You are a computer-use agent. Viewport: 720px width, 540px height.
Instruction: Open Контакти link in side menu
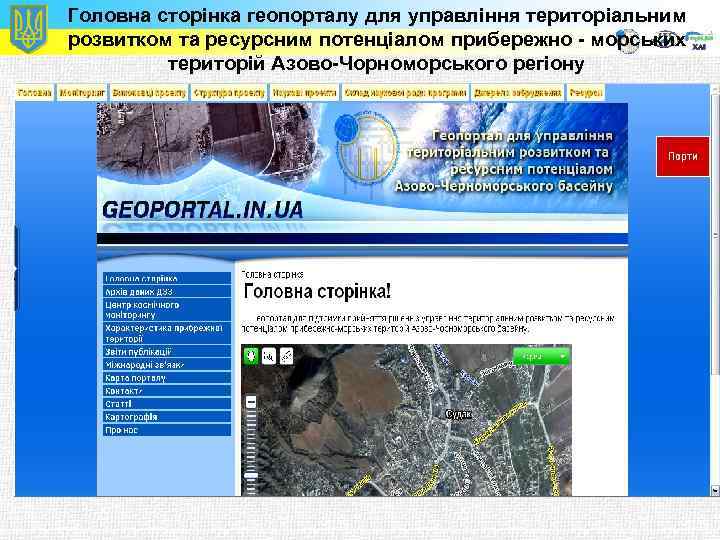167,391
